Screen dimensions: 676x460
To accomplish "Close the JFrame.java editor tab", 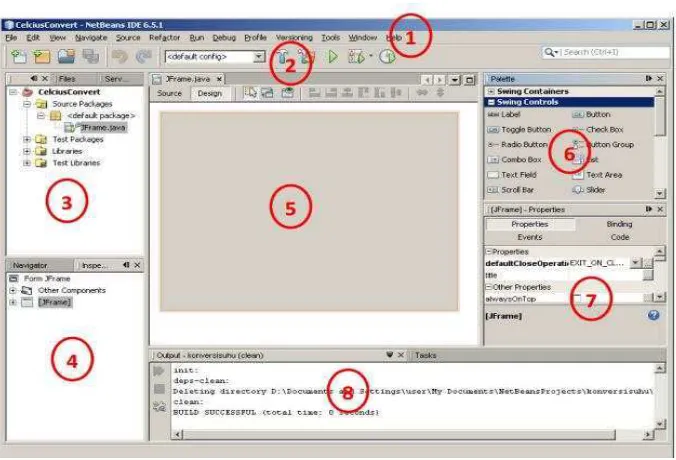I will point(219,79).
